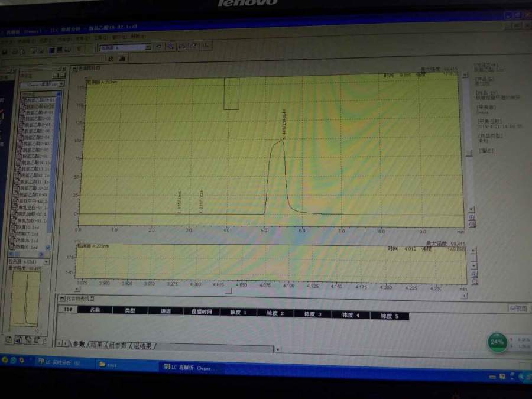Click the compound table horizontal scrollbar track
Image resolution: width=532 pixels, height=399 pixels.
(215, 348)
